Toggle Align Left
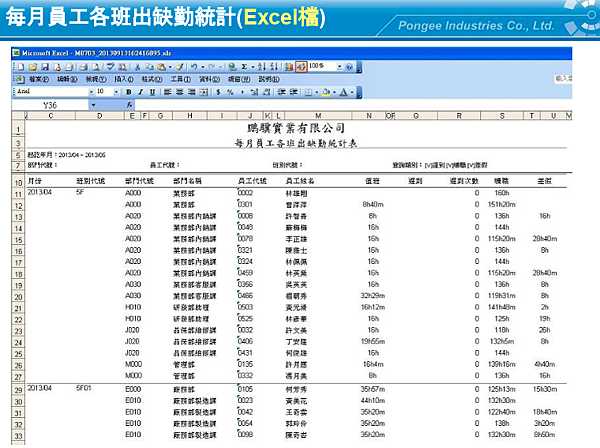Image resolution: width=600 pixels, height=448 pixels. (x=167, y=92)
